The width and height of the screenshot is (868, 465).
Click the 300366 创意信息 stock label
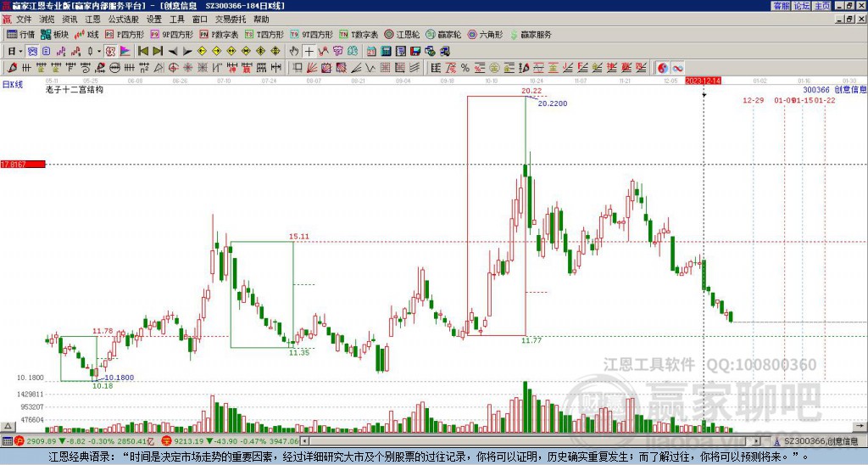click(835, 90)
